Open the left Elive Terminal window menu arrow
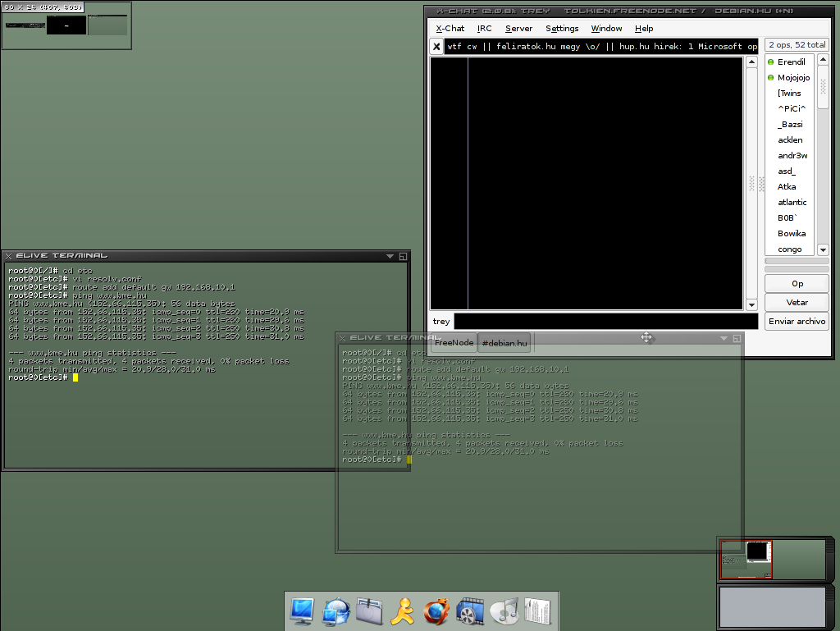 point(390,257)
